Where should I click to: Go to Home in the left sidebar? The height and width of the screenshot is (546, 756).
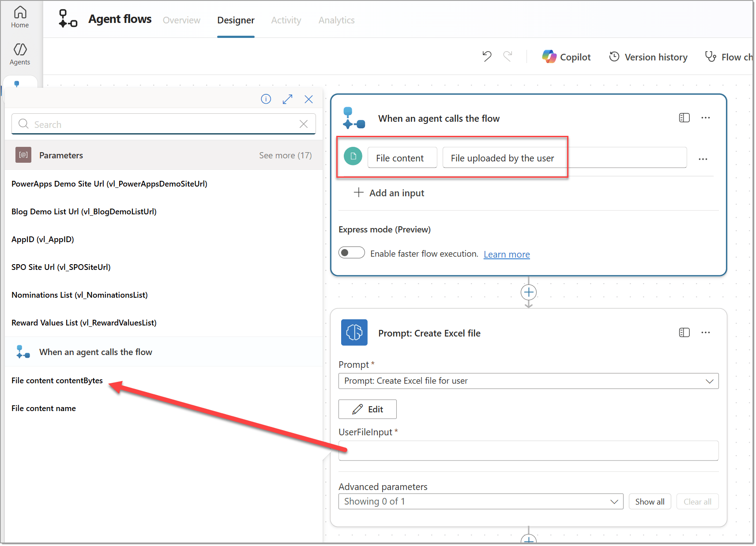click(x=20, y=17)
